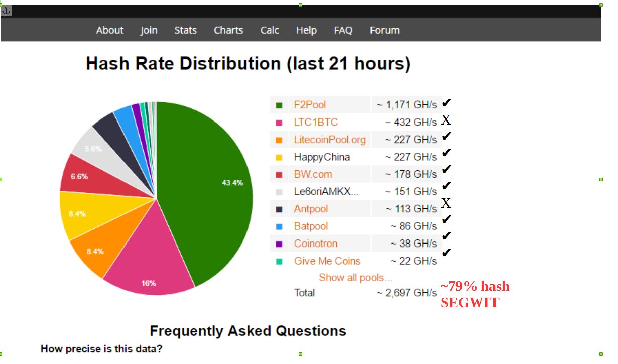Open the Give Me Coins link

(327, 261)
